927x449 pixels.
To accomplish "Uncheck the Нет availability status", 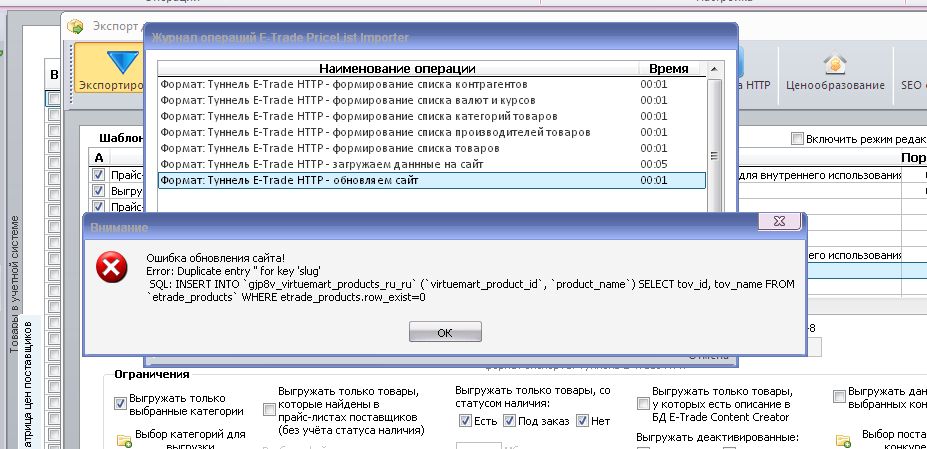I will coord(582,421).
